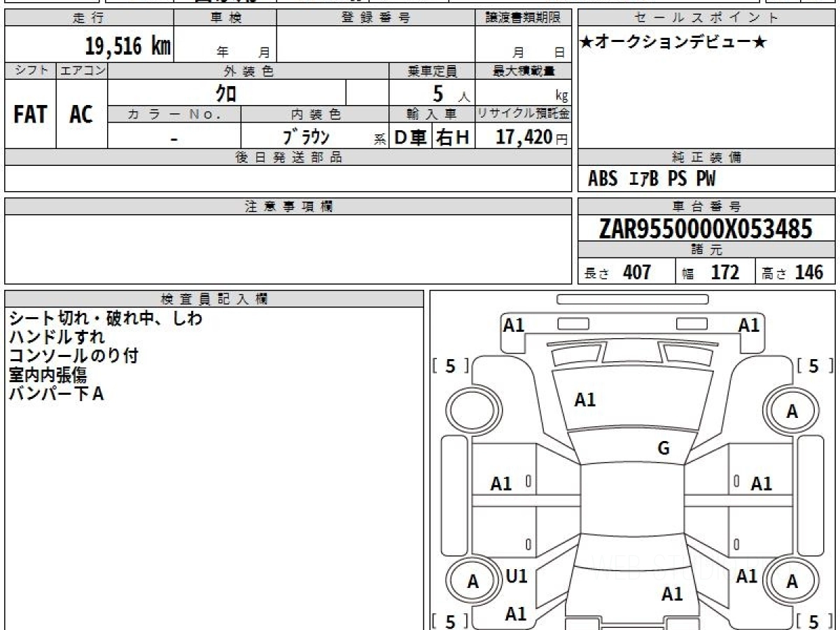Select the seating capacity value 5 人
The image size is (840, 630).
coord(450,93)
